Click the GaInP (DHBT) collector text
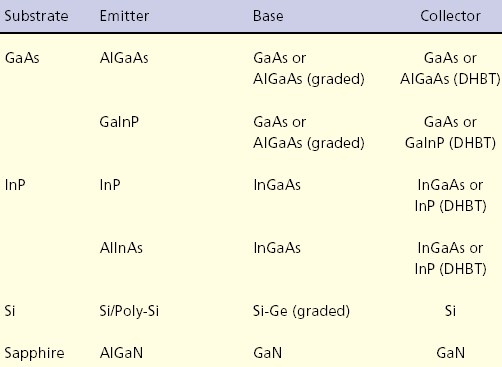 click(450, 143)
